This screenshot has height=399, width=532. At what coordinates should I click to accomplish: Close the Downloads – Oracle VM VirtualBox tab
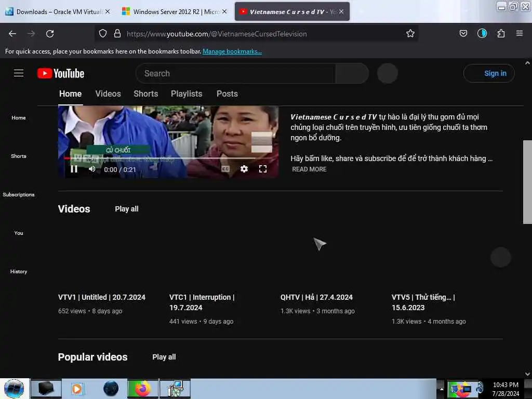(108, 11)
